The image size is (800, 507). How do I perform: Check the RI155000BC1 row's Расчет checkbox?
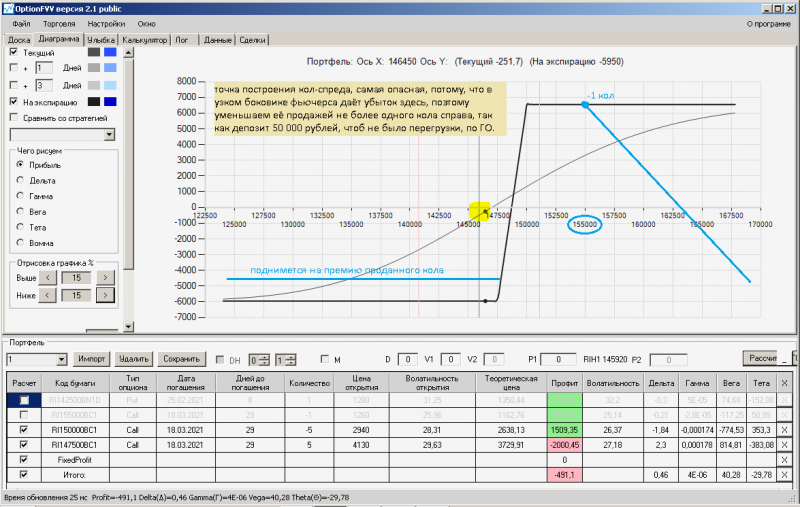(x=24, y=415)
